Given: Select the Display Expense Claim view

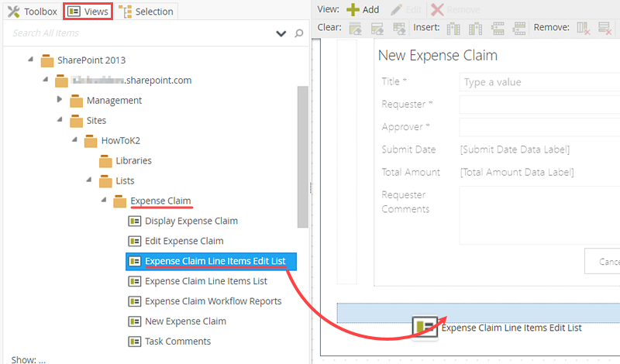Looking at the screenshot, I should click(191, 221).
